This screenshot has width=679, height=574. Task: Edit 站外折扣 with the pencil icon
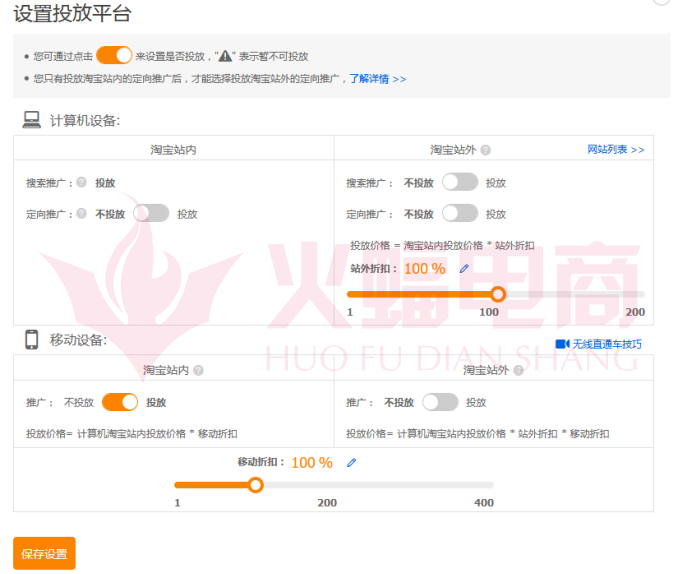coord(464,269)
